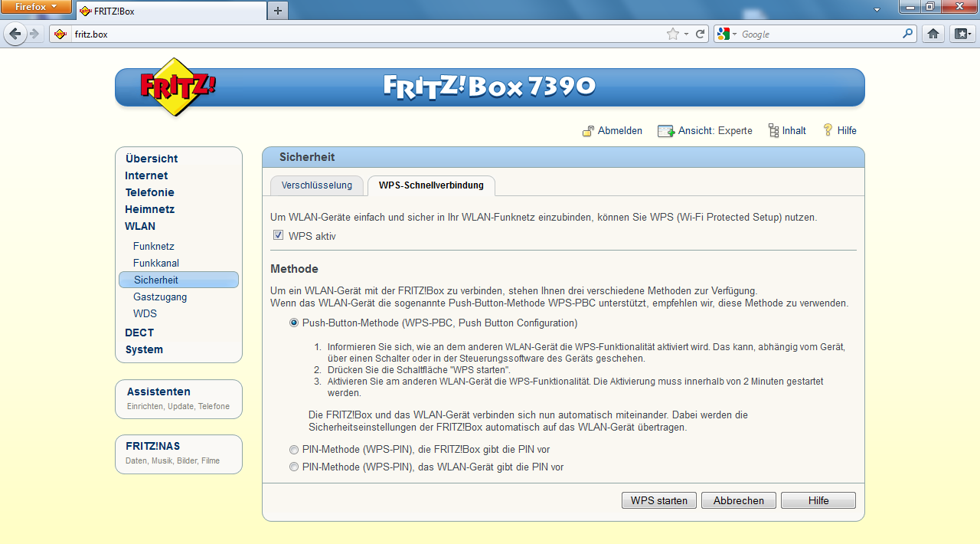Open Funknetz submenu item
The image size is (980, 544).
[x=154, y=246]
